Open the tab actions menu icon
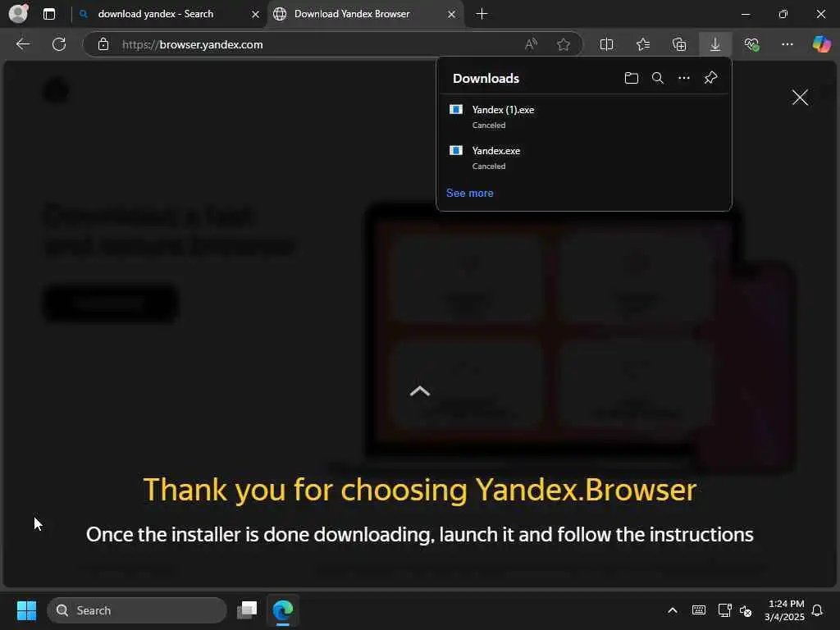This screenshot has height=630, width=840. [49, 14]
